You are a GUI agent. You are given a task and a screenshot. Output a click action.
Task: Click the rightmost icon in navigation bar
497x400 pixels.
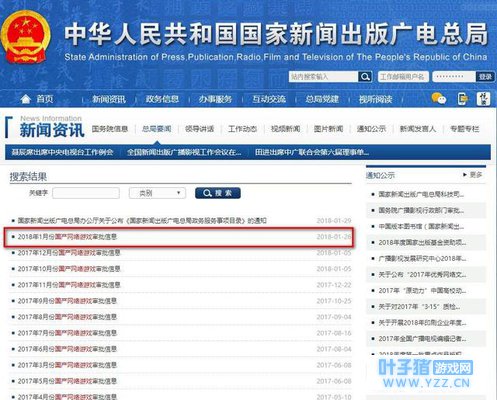(x=483, y=99)
